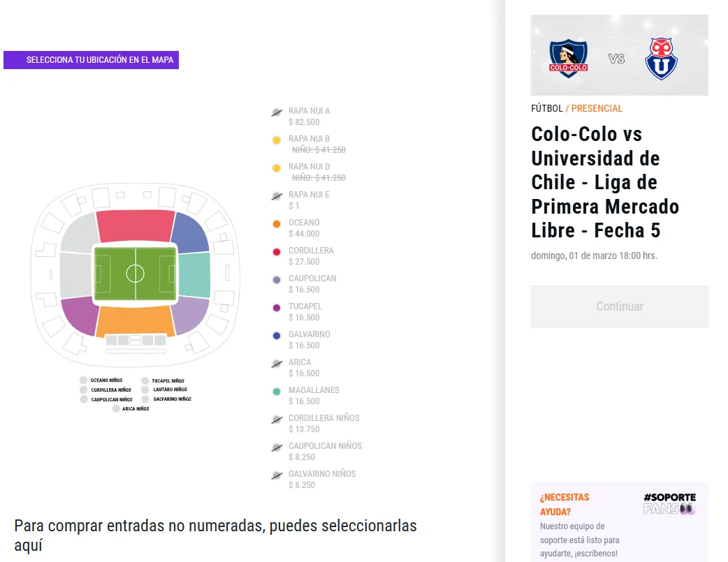The width and height of the screenshot is (728, 562).
Task: Click the SELECCIONA TU UBICACIÓN banner
Action: pos(92,60)
